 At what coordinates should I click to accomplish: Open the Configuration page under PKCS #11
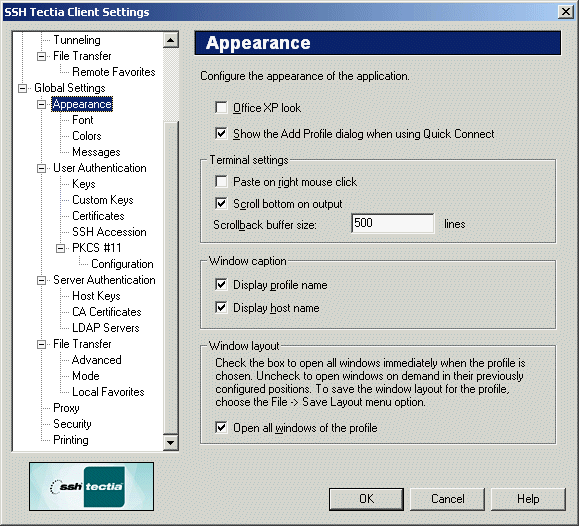(122, 264)
